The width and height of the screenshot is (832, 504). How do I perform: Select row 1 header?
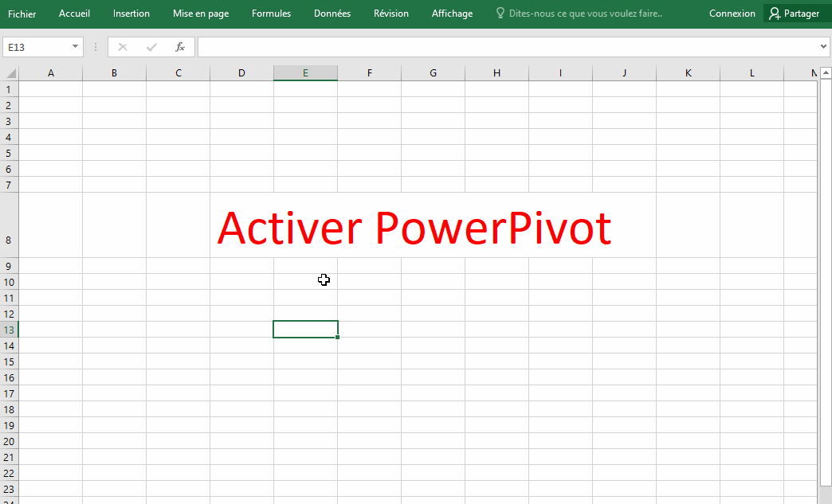(9, 89)
